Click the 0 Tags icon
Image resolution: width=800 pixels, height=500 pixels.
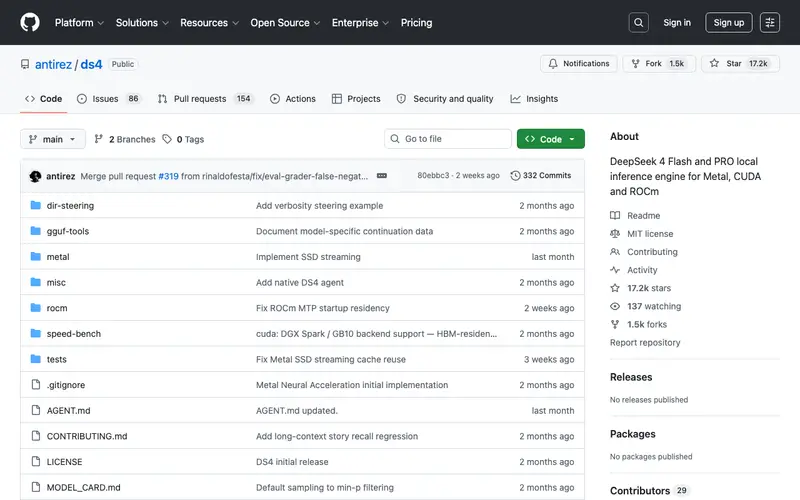(x=167, y=139)
